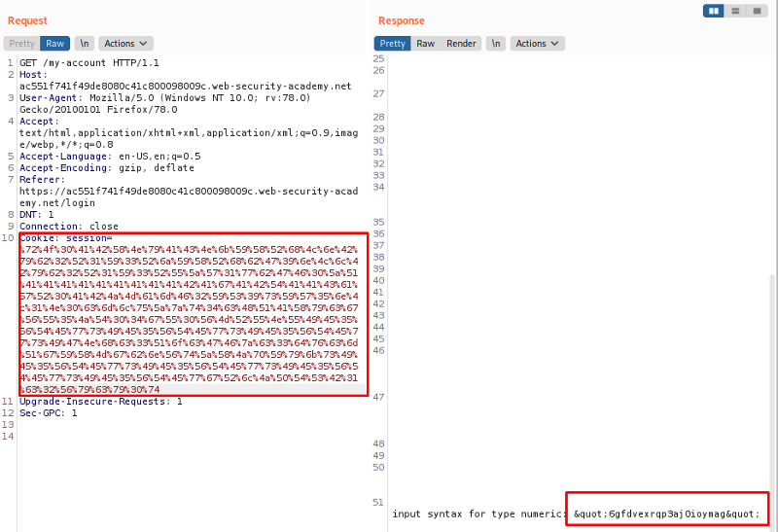Toggle \n non-printable characters in Request
Image resolution: width=778 pixels, height=532 pixels.
click(x=85, y=44)
